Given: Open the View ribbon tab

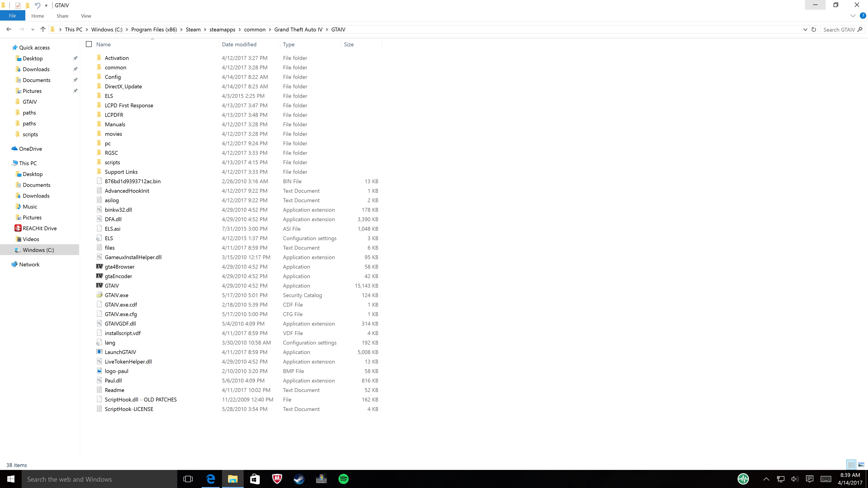Looking at the screenshot, I should [86, 16].
